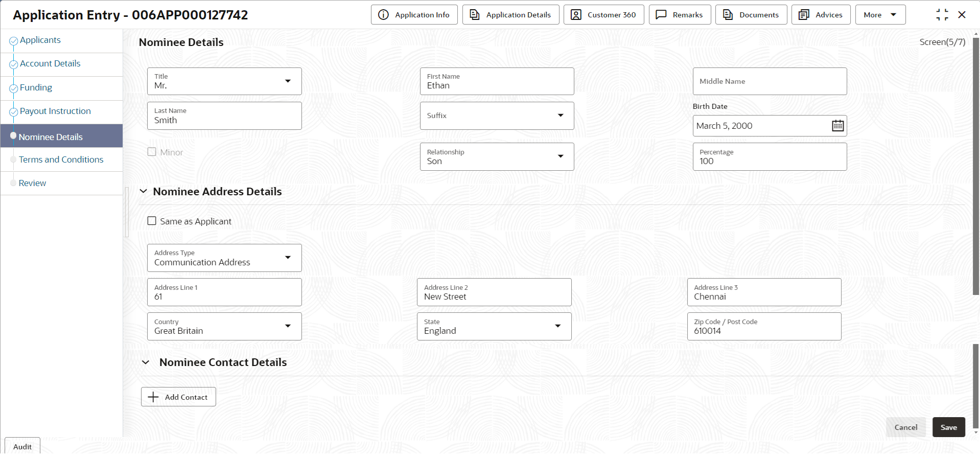The height and width of the screenshot is (456, 980).
Task: Click Zip Code / Post Code field
Action: 764,326
